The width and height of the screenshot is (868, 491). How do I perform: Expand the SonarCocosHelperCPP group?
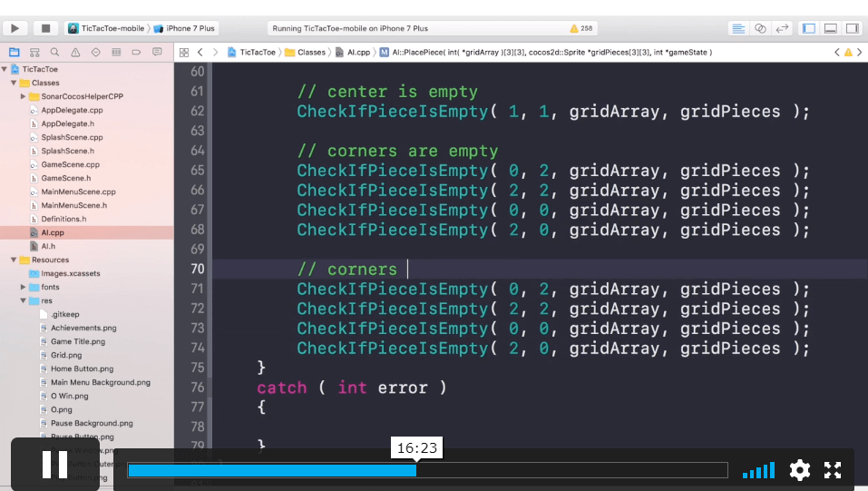24,96
